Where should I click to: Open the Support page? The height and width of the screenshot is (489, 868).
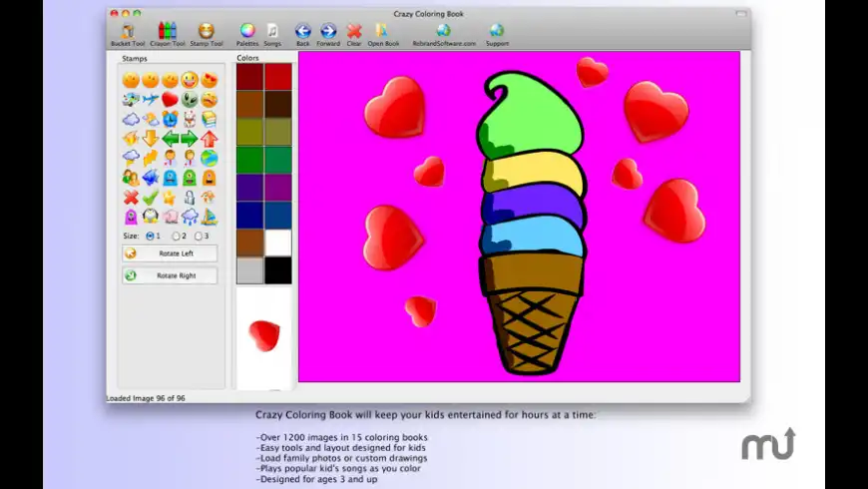coord(497,31)
